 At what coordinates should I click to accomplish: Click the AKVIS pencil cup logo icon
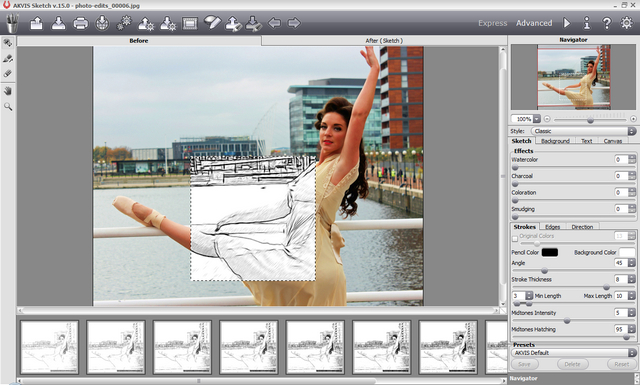[12, 23]
